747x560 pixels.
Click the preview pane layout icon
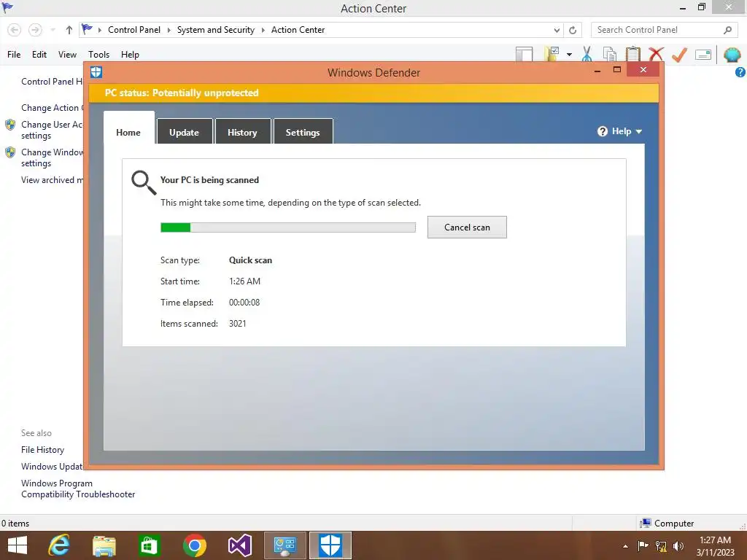pyautogui.click(x=524, y=54)
